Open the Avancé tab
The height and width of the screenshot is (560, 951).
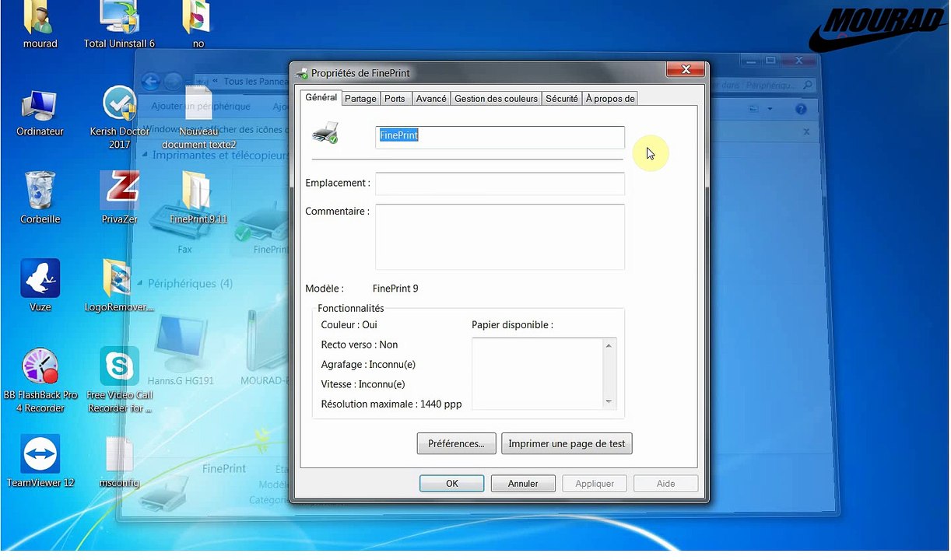pos(431,99)
